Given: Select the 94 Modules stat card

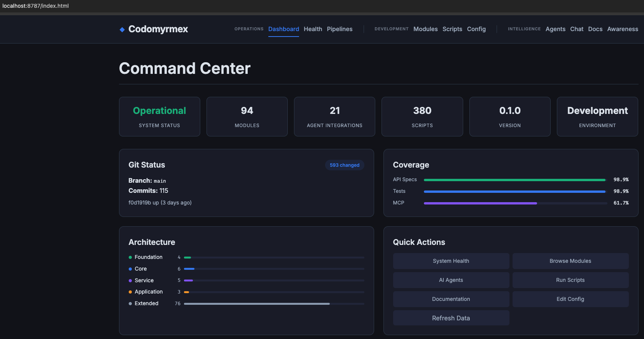Looking at the screenshot, I should pos(247,117).
